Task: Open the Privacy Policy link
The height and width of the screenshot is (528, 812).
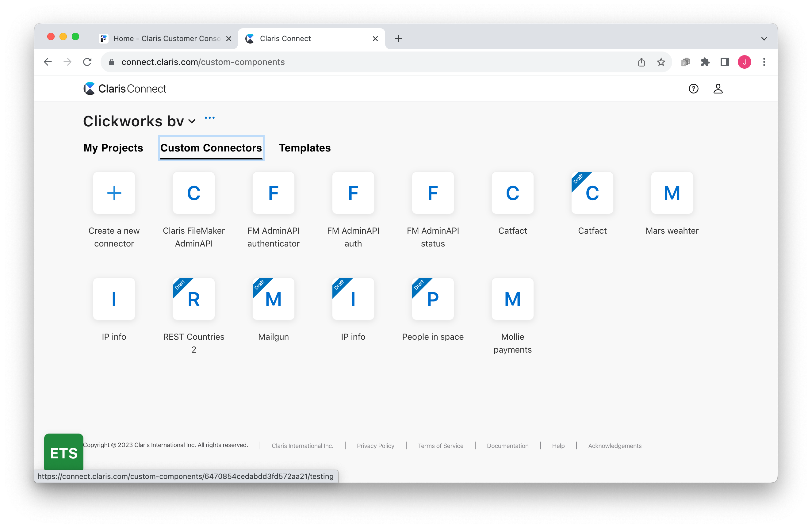Action: click(375, 446)
